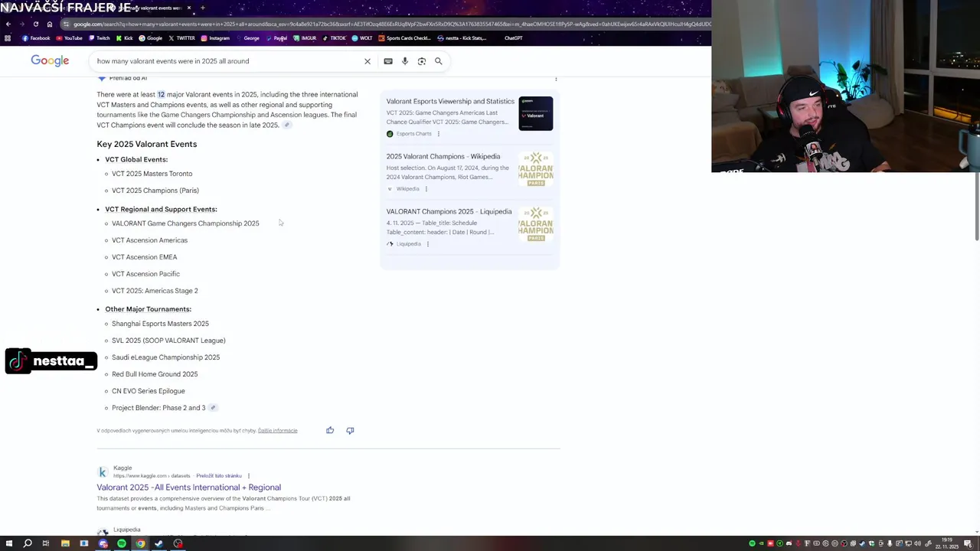Click source link icon after Project Blender
The height and width of the screenshot is (551, 980).
(213, 408)
